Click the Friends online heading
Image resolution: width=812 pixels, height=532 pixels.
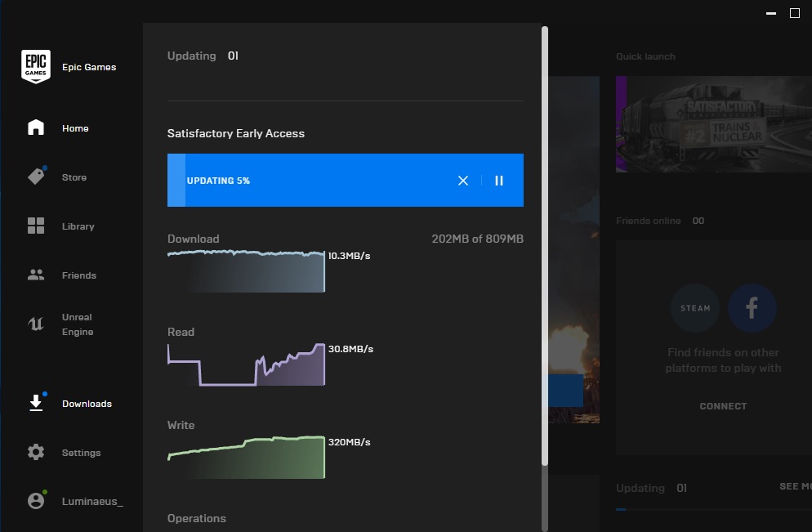pos(649,221)
